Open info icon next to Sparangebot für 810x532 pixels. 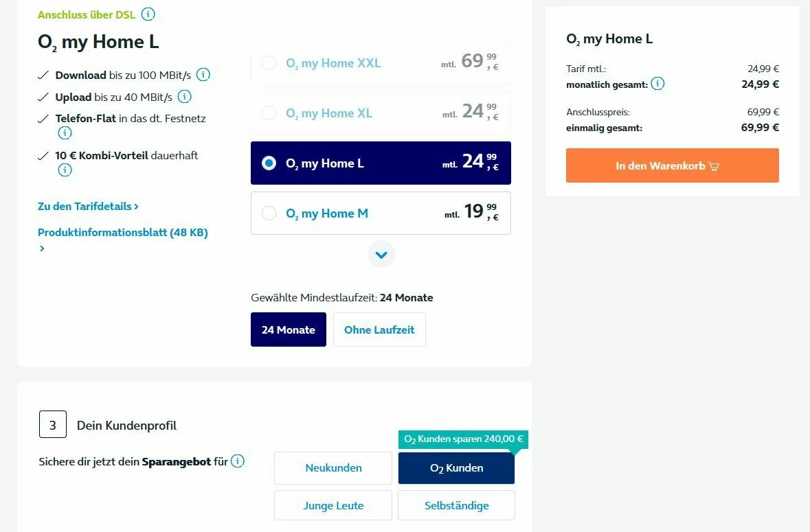coord(238,461)
